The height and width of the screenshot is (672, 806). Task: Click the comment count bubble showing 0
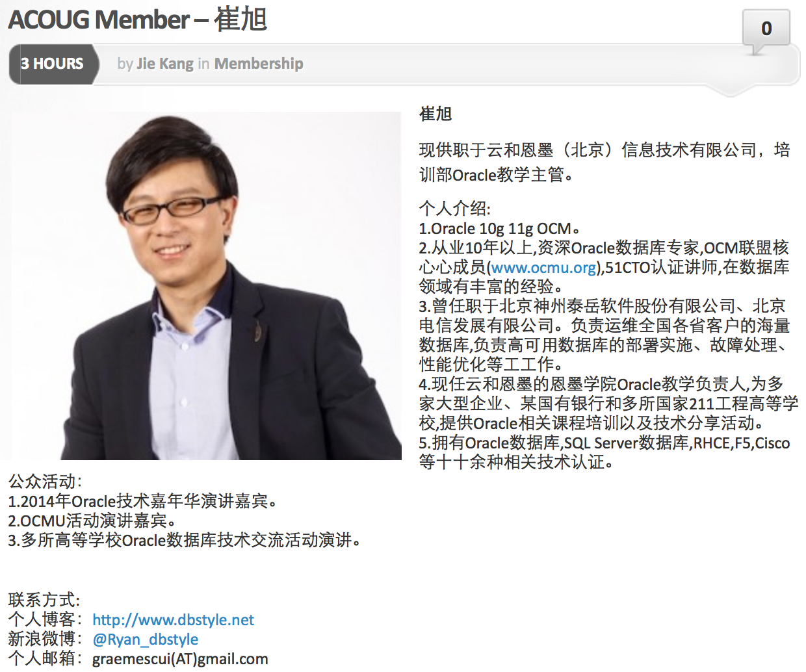766,29
